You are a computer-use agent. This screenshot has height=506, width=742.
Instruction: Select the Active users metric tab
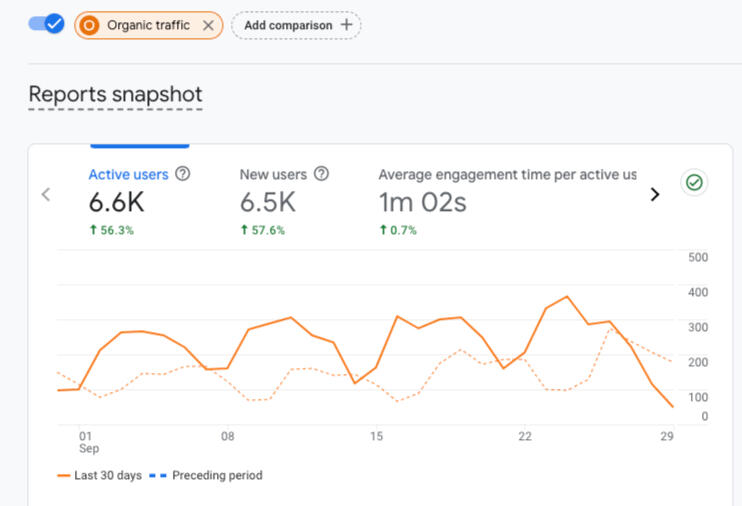[128, 174]
